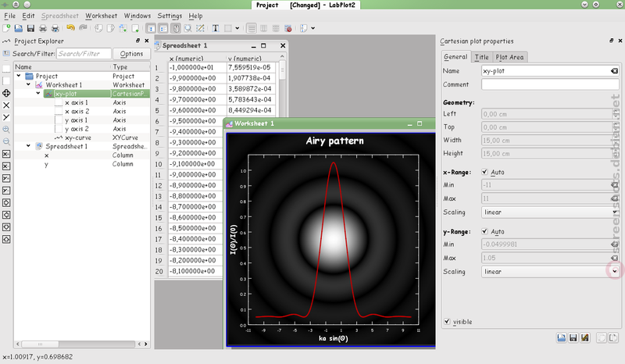This screenshot has width=625, height=364.
Task: Collapse the Project tree node
Action: pos(19,75)
